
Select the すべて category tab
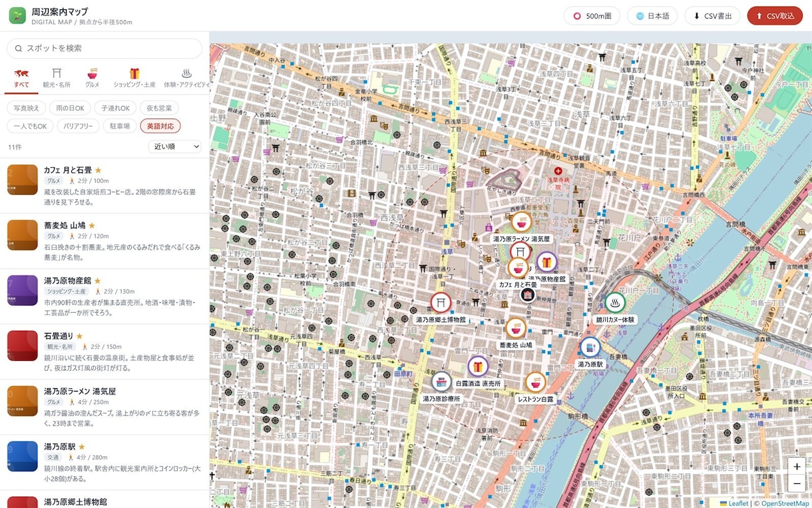[21, 79]
